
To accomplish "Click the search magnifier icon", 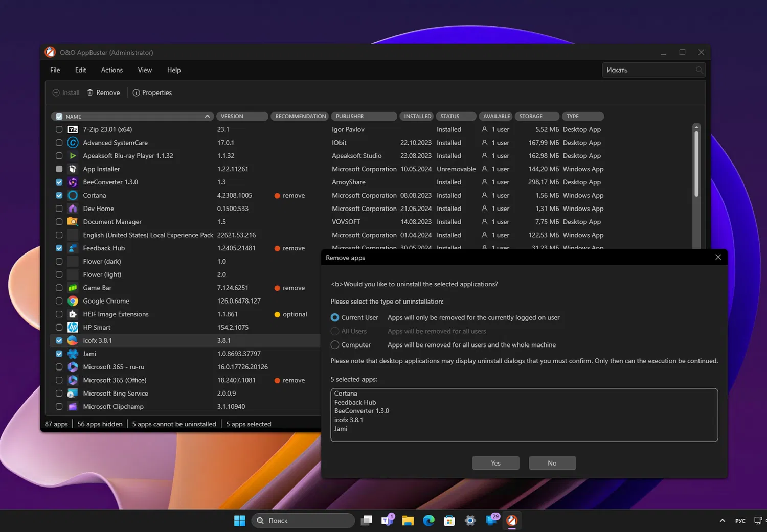I will [699, 70].
